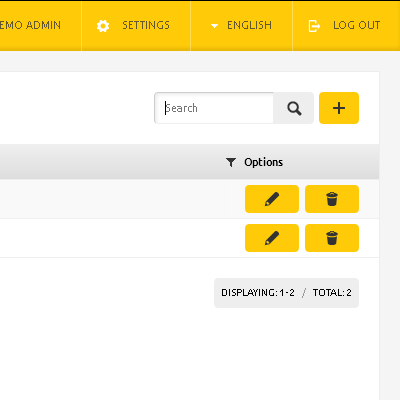Open the ENGLISH language dropdown
The image size is (400, 400).
241,26
